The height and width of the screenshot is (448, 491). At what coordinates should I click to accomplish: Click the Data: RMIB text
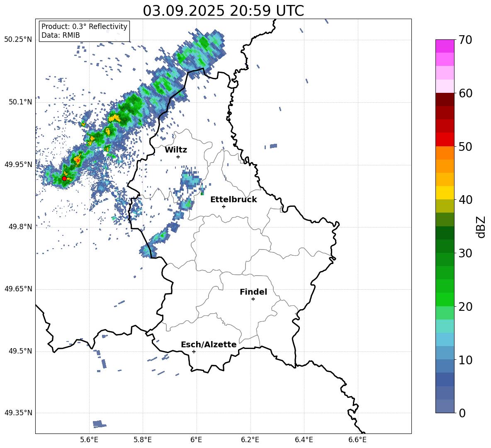(x=61, y=35)
